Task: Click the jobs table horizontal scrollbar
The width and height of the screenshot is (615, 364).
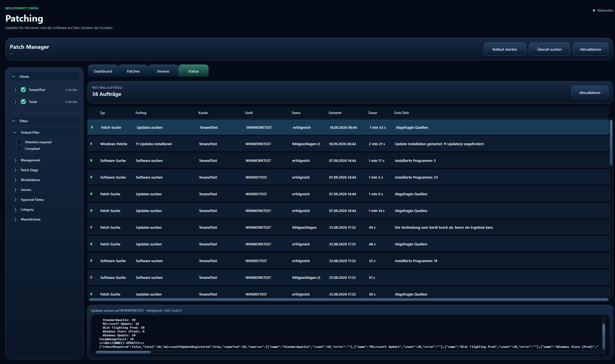Action: (x=349, y=300)
